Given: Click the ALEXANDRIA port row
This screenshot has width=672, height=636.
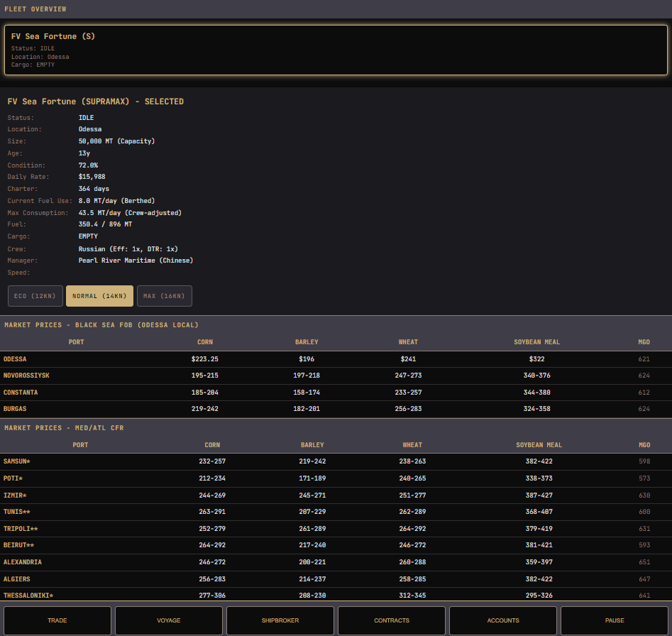Looking at the screenshot, I should (336, 562).
